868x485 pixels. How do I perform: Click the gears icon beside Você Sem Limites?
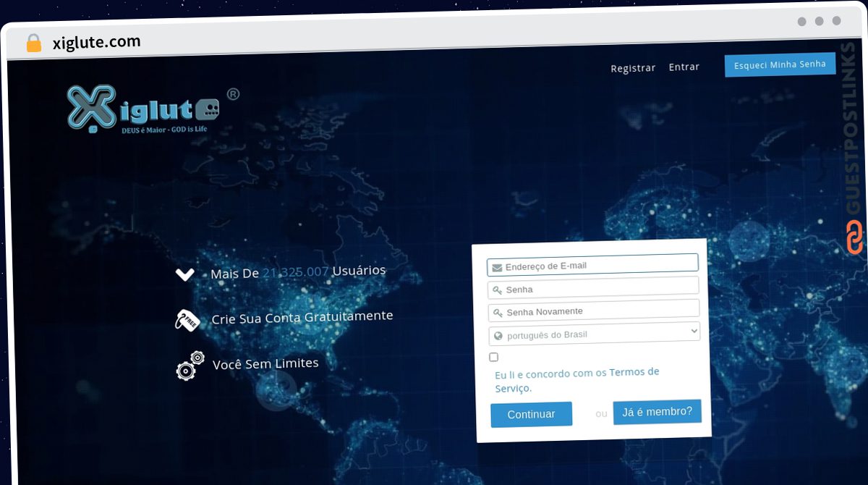point(191,366)
